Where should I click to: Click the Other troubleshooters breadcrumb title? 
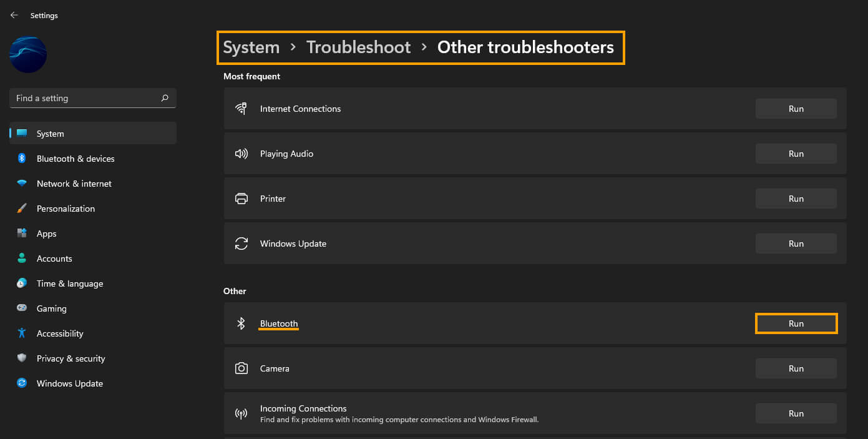point(525,47)
